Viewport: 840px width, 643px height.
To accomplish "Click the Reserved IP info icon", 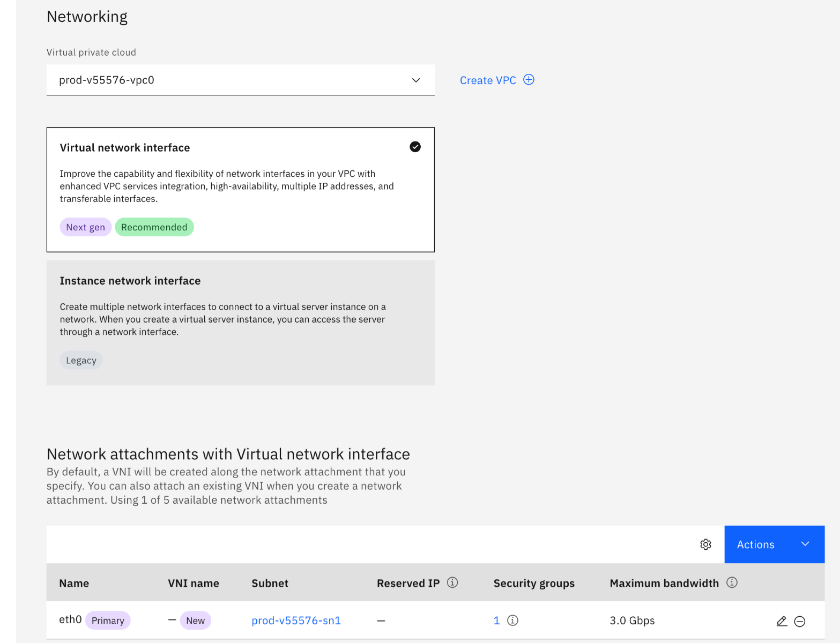I will click(x=452, y=582).
